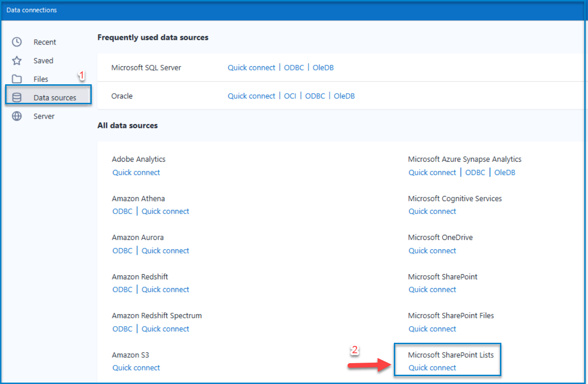Quick connect to Oracle
The image size is (588, 384).
pos(252,96)
